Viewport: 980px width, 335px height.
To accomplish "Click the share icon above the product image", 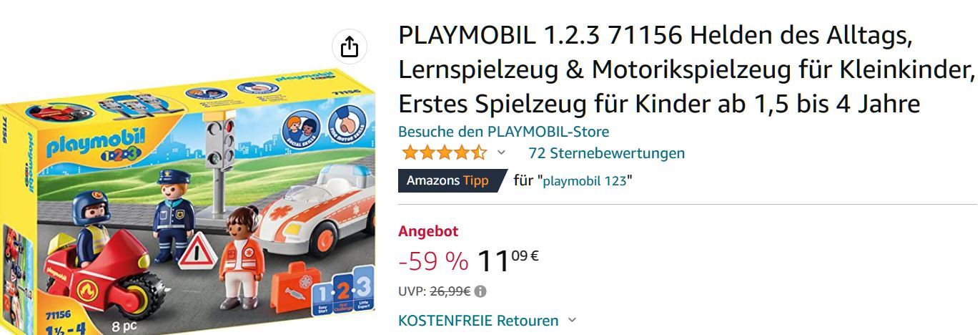I will coord(349,47).
